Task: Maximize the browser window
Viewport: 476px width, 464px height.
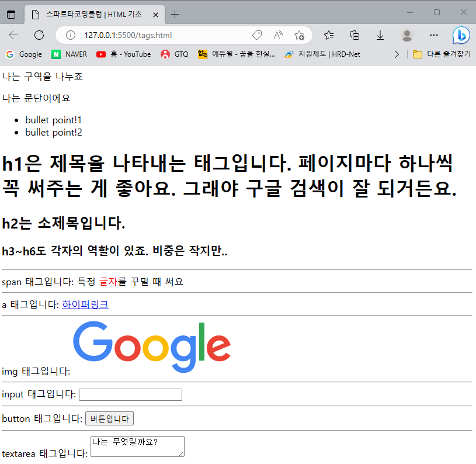Action: (437, 12)
